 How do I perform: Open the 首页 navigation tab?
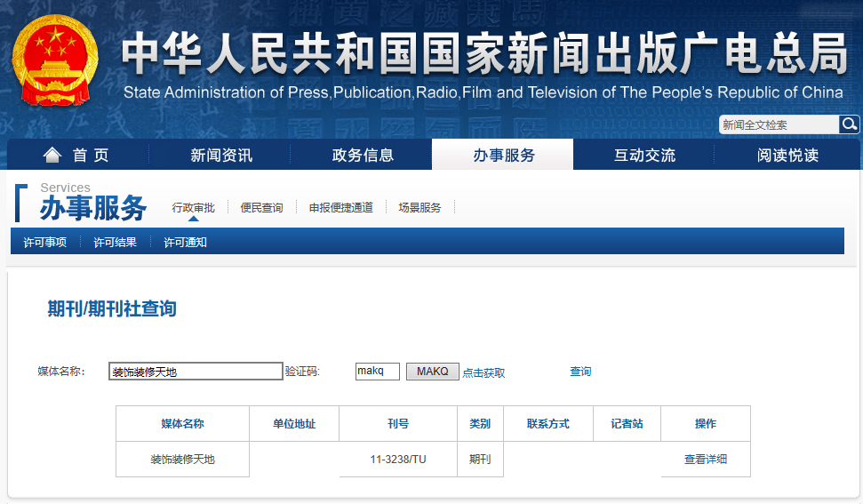coord(78,155)
